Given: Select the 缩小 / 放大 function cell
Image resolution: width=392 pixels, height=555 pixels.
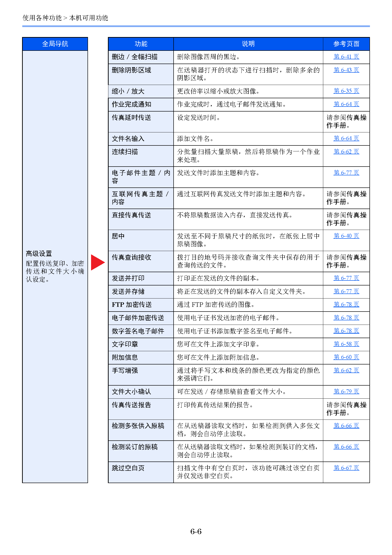Looking at the screenshot, I should point(141,91).
